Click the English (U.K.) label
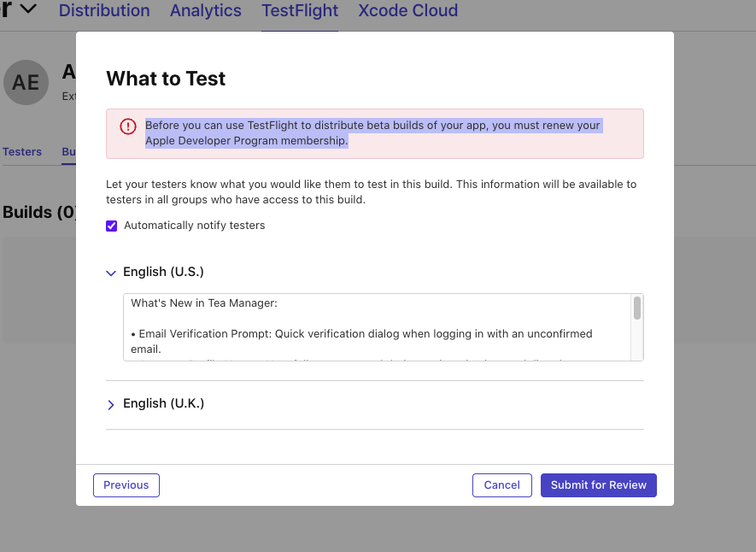This screenshot has height=552, width=756. point(163,403)
